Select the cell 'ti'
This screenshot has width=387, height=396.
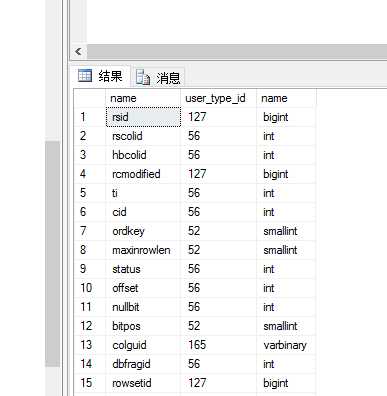tap(143, 193)
